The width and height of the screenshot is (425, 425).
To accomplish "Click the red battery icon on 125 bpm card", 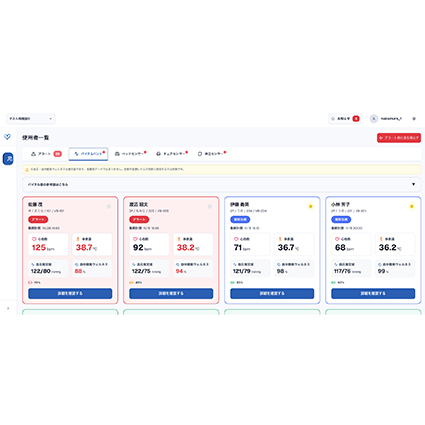I will [30, 282].
